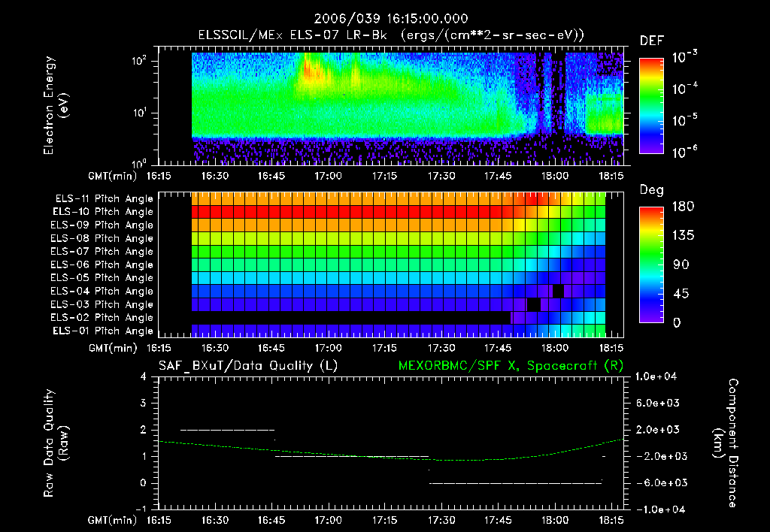This screenshot has width=770, height=532.
Task: Click the Deg label above the pitch color bar
Action: [x=652, y=190]
